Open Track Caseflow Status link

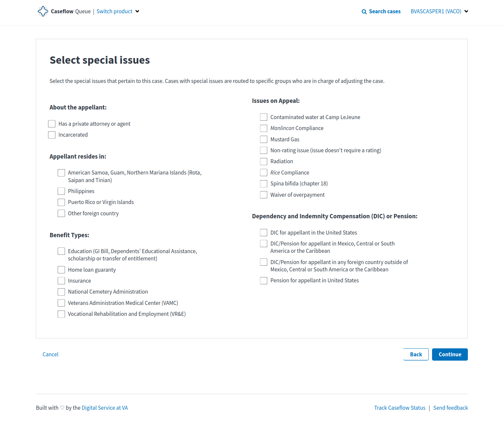[400, 408]
